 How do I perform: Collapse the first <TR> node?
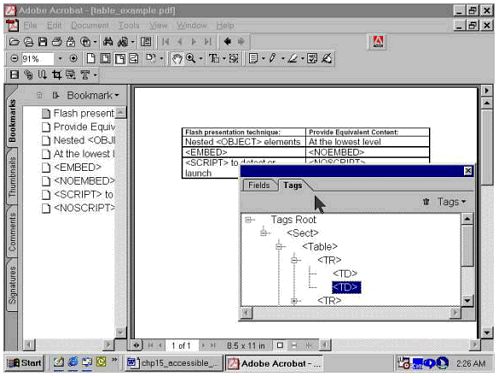point(294,260)
